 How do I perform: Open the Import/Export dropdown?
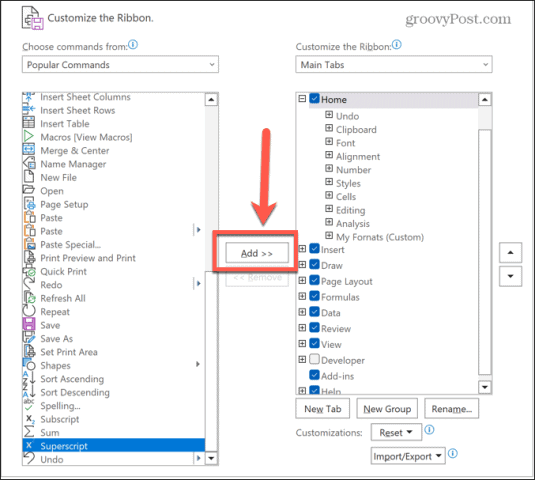(x=408, y=456)
